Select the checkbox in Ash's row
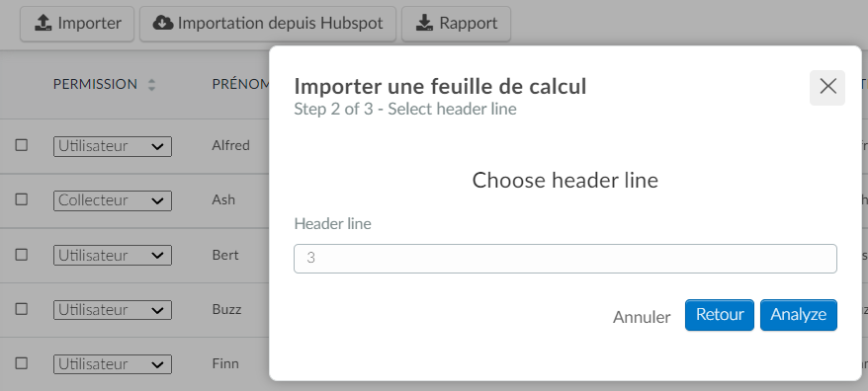The width and height of the screenshot is (868, 391). [x=21, y=199]
